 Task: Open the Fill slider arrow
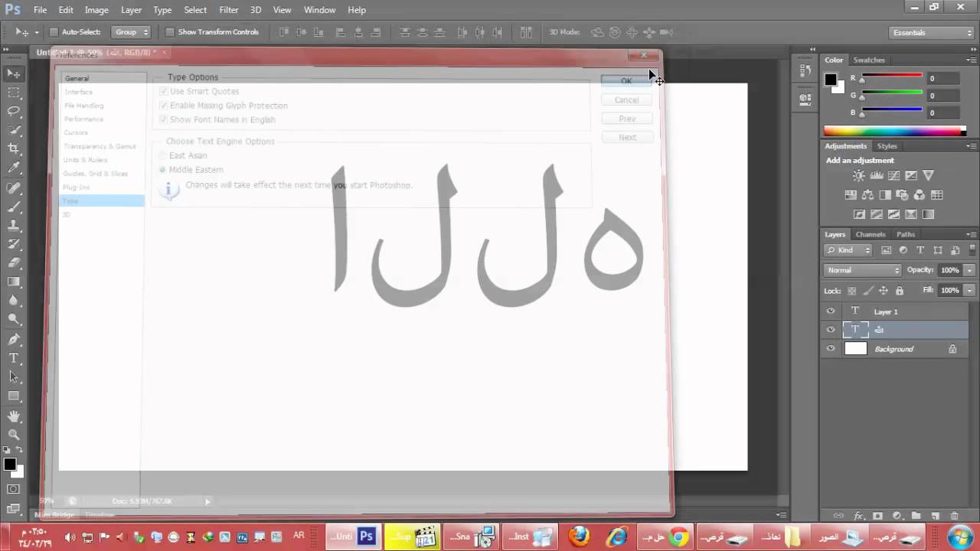969,291
